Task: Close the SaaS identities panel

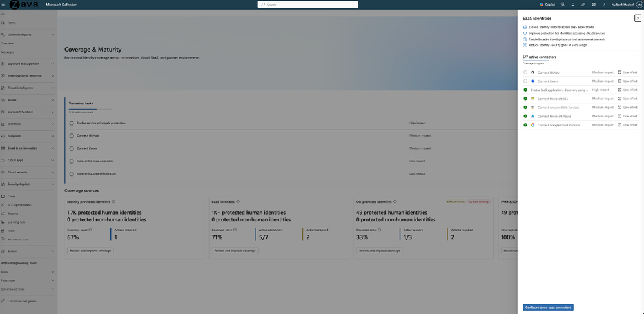Action: click(638, 18)
